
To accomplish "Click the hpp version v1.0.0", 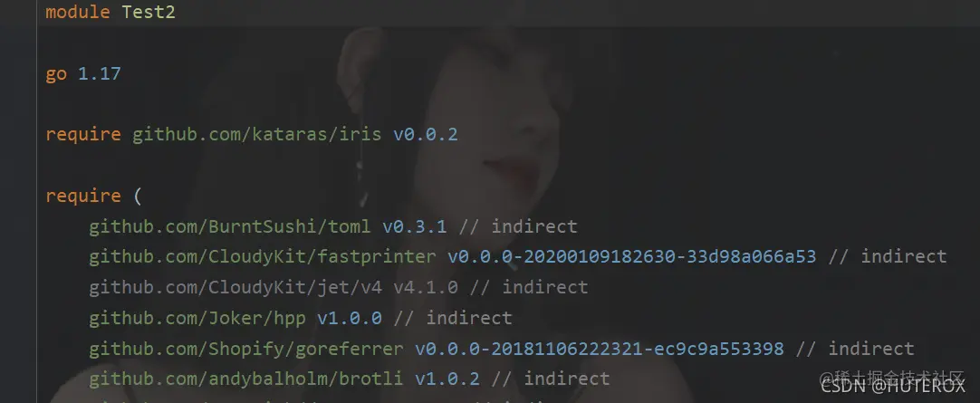I will tap(350, 318).
